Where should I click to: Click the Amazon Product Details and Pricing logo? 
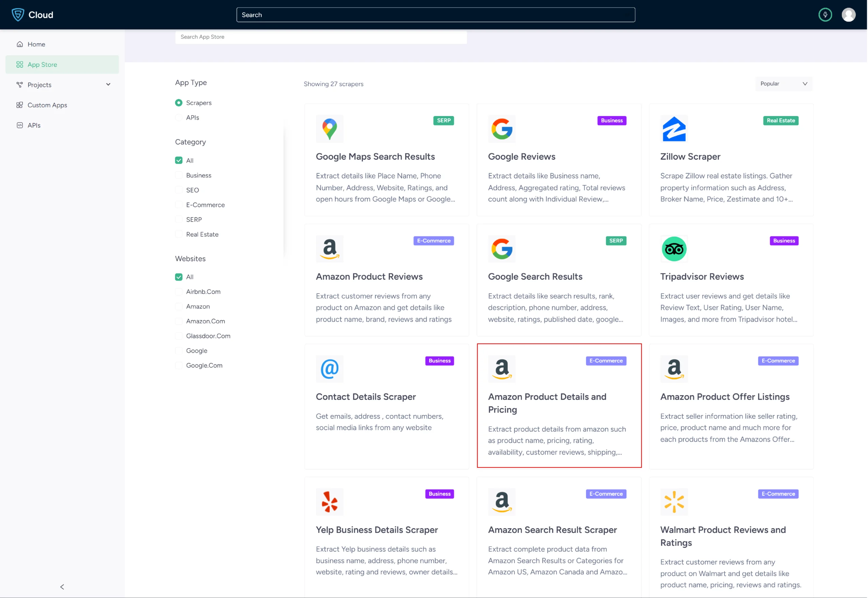[x=501, y=369]
